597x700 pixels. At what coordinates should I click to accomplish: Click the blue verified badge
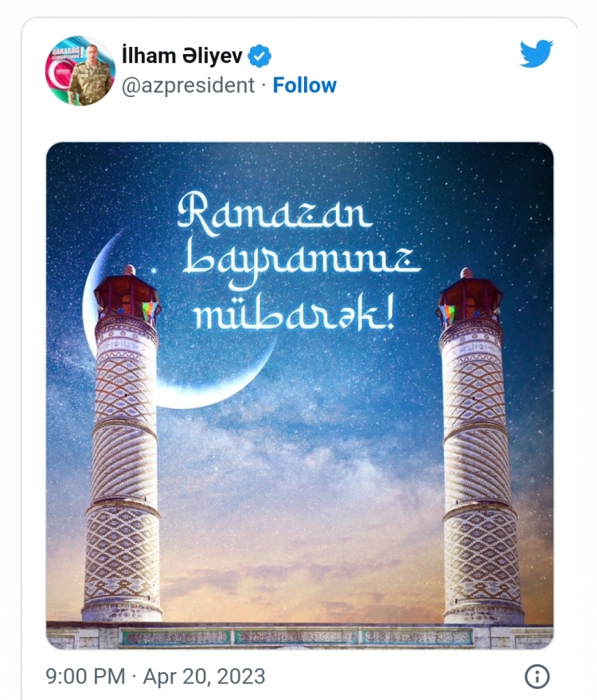pyautogui.click(x=259, y=56)
